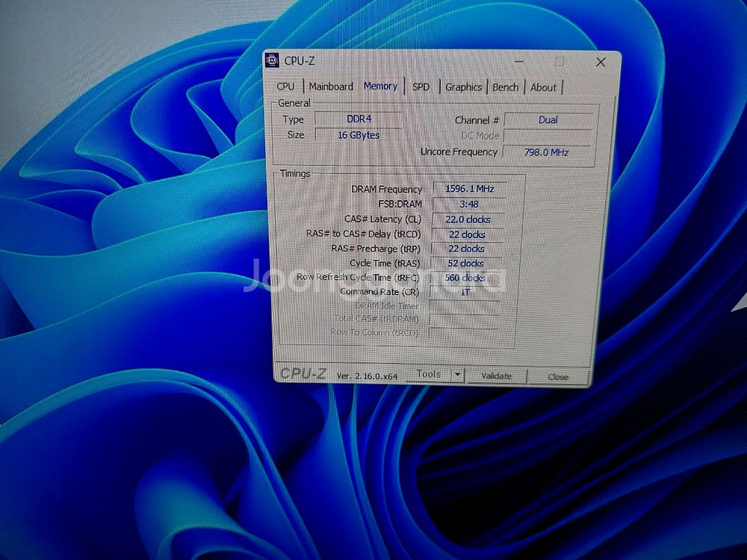Click the DDR4 memory type field
Image resolution: width=747 pixels, height=560 pixels.
[x=359, y=119]
